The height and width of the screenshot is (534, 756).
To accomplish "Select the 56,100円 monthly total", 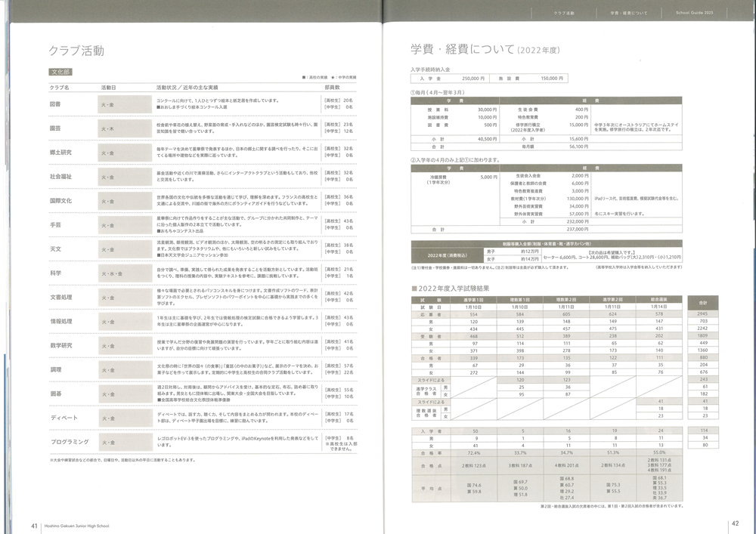I will pyautogui.click(x=578, y=147).
